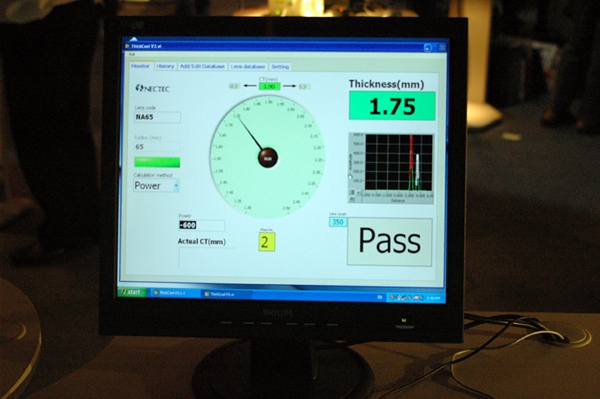Image resolution: width=600 pixels, height=399 pixels.
Task: Click the Lens code field showing NA65
Action: click(x=157, y=117)
